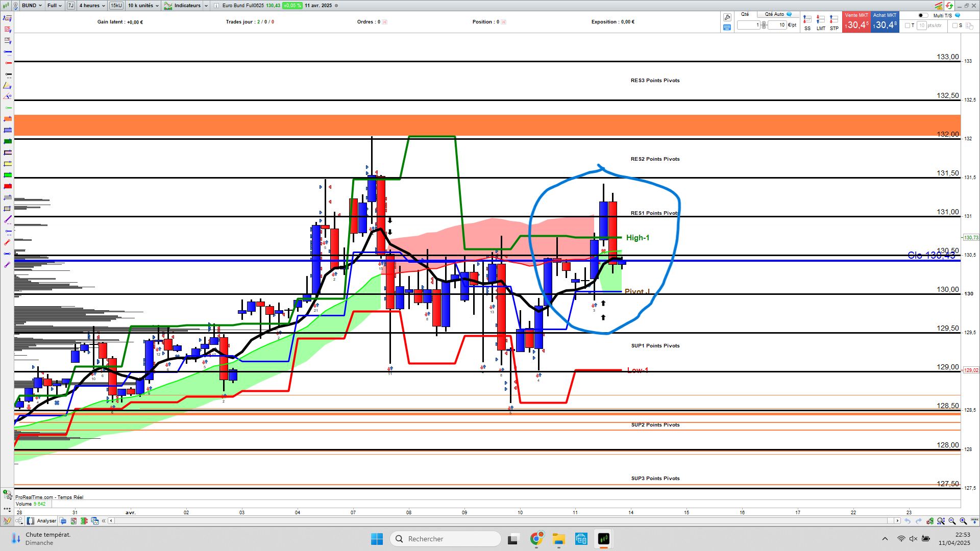Open the 10 k unités dropdown
The width and height of the screenshot is (980, 551).
click(x=143, y=6)
